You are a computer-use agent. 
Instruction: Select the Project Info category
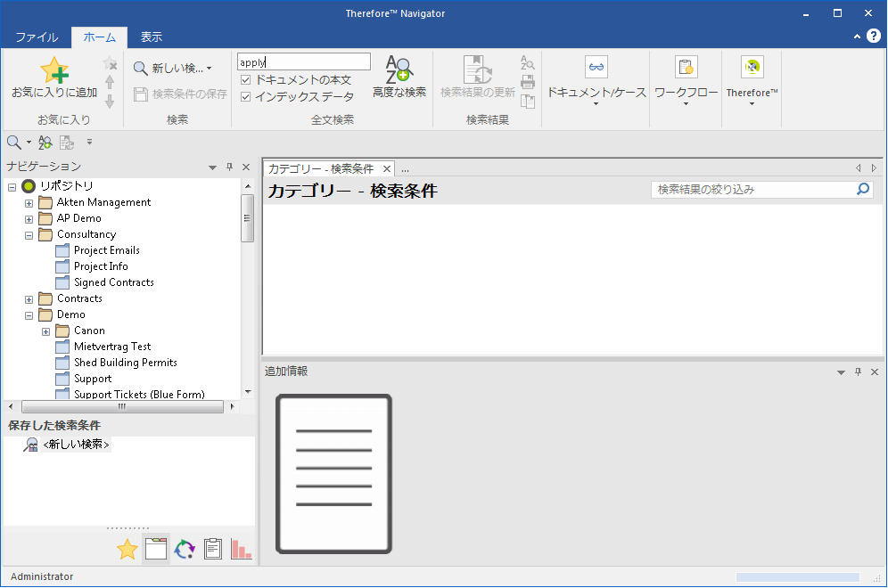[x=101, y=266]
